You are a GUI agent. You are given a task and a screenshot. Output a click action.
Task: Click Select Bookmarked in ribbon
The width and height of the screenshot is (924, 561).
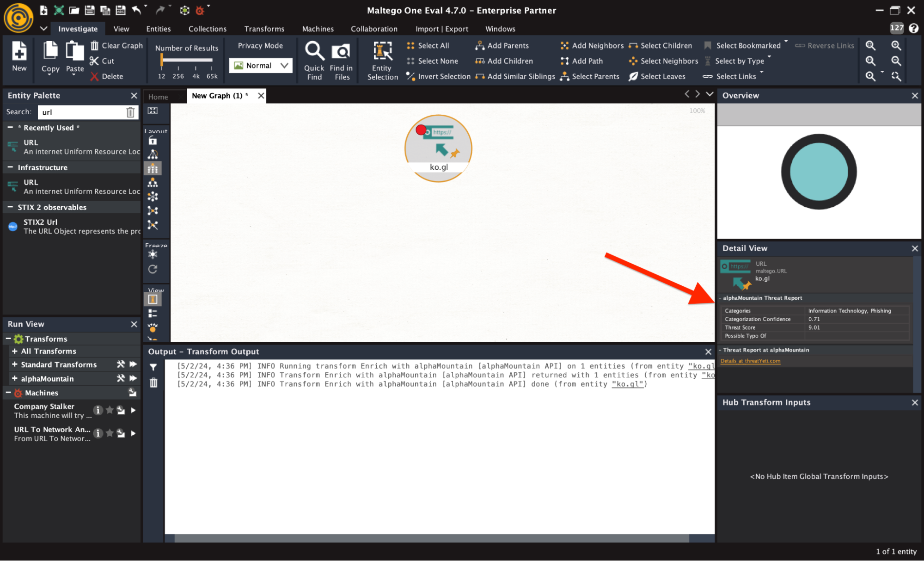click(x=742, y=45)
